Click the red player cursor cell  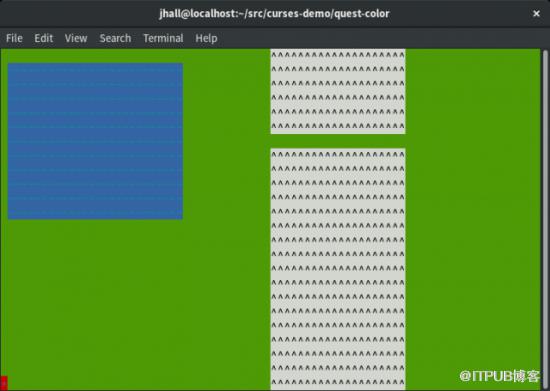4,383
